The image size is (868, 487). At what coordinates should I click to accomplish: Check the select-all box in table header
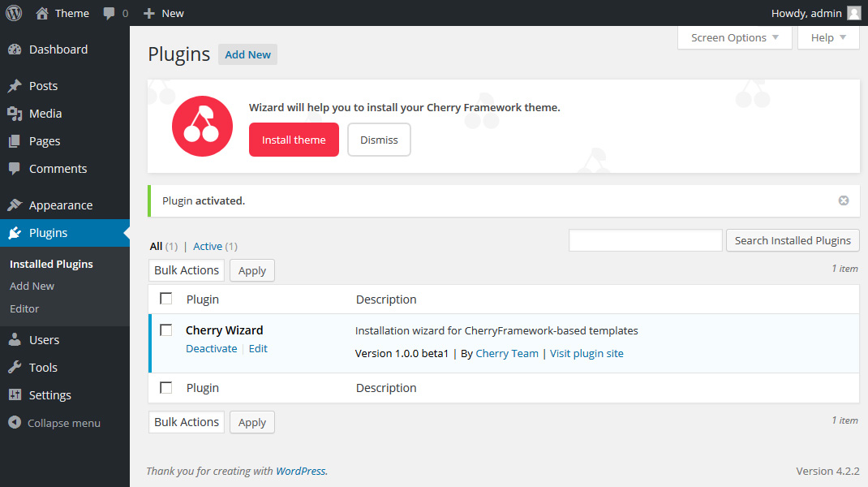coord(166,299)
